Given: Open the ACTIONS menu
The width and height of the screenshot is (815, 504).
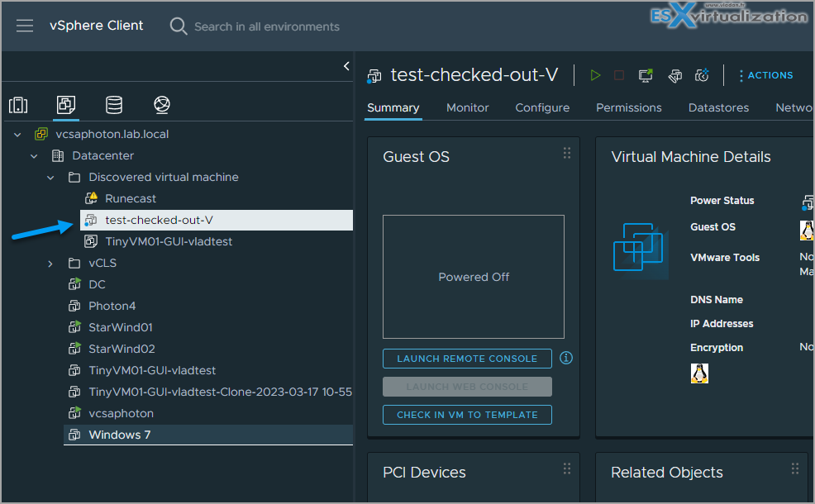Looking at the screenshot, I should pos(766,75).
